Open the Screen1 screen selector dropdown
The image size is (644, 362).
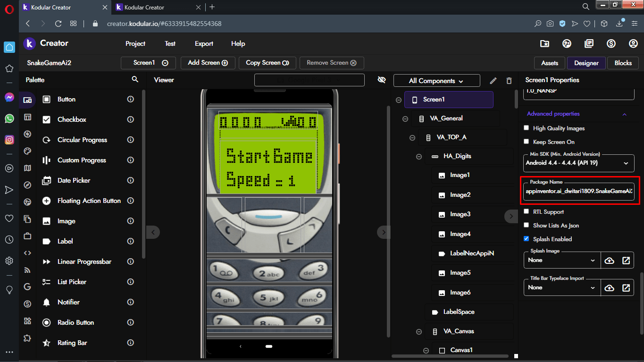tap(148, 63)
